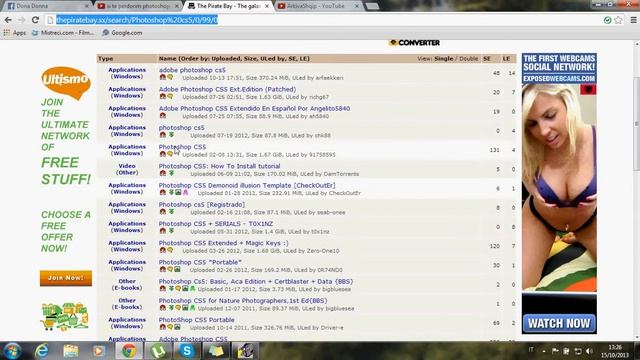Viewport: 640px width, 360px height.
Task: Bookmark this page with the star icon
Action: click(618, 20)
